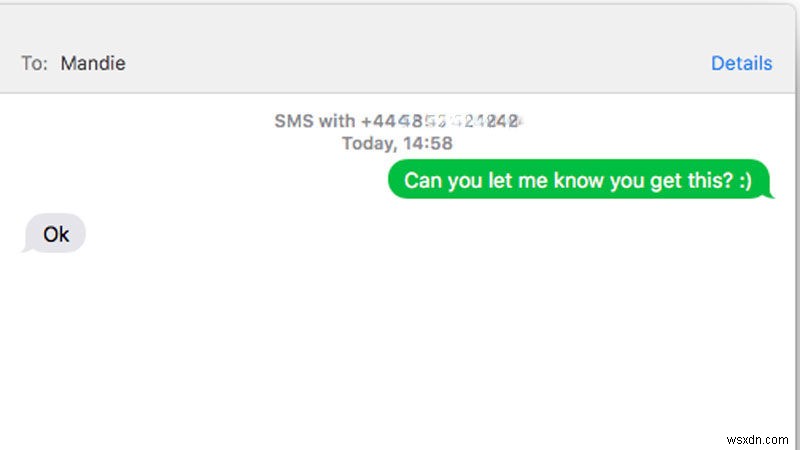Select the recipient name Mandie
The image size is (800, 450).
click(x=93, y=63)
